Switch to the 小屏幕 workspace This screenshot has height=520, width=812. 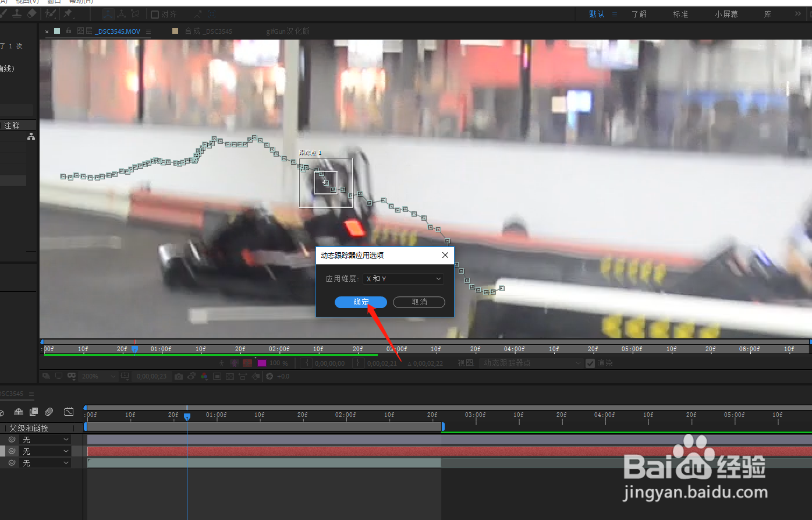(x=726, y=14)
